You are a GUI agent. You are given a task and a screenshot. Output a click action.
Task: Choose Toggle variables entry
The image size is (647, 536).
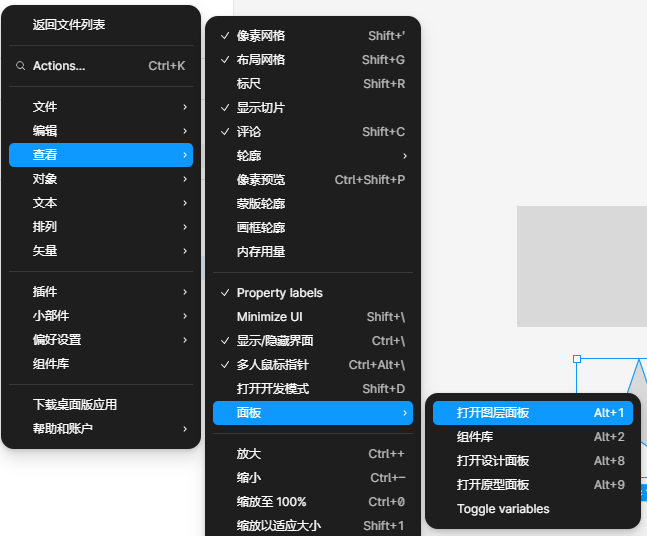click(533, 509)
